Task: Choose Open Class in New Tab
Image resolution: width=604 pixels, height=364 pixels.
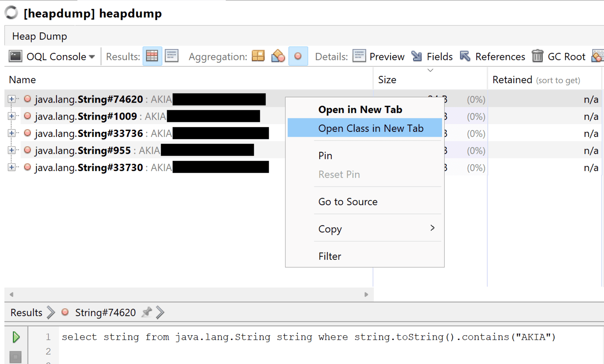Action: 365,128
